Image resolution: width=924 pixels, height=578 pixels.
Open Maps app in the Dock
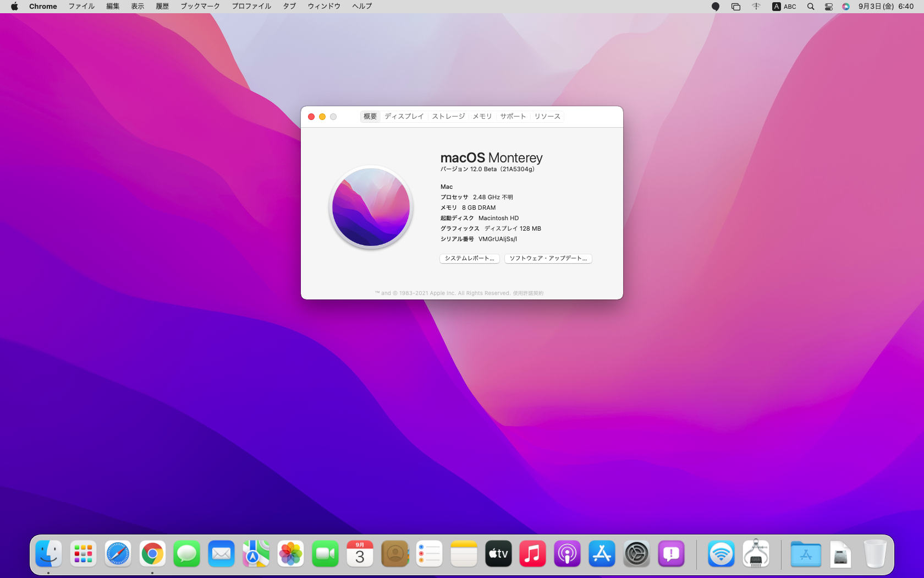[256, 554]
